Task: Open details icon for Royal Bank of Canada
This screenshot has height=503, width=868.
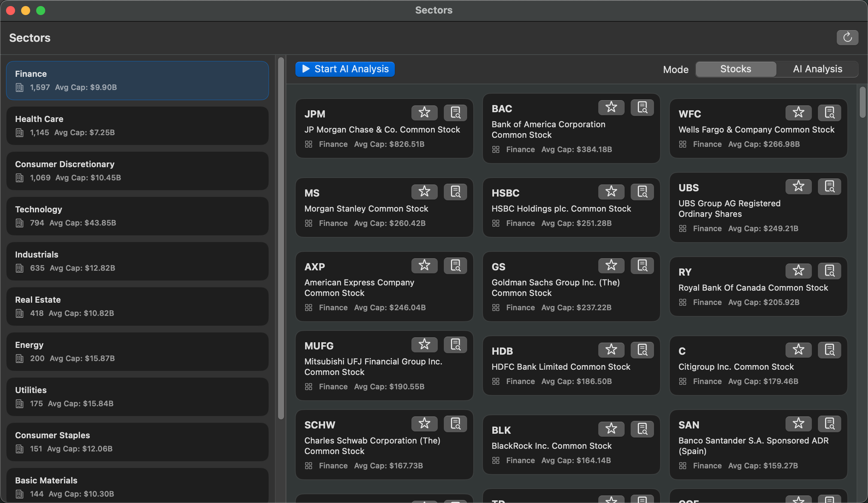Action: point(829,271)
